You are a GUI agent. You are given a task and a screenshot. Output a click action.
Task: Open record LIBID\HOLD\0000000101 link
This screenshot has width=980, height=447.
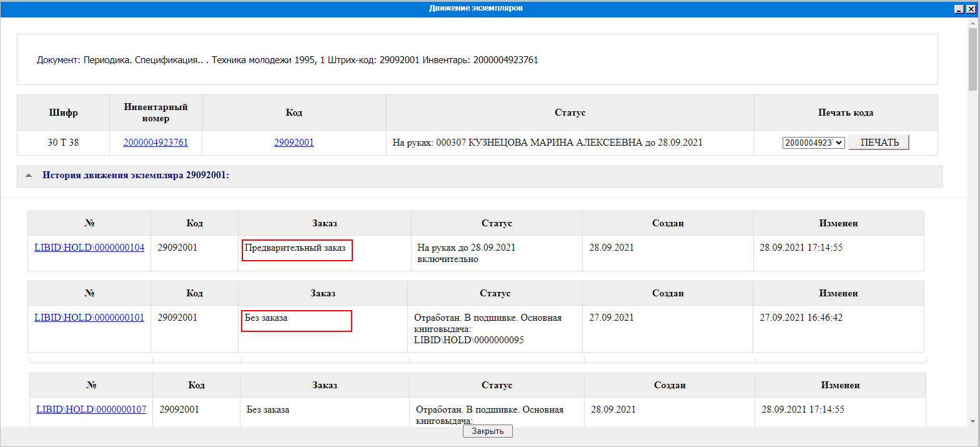[x=89, y=318]
